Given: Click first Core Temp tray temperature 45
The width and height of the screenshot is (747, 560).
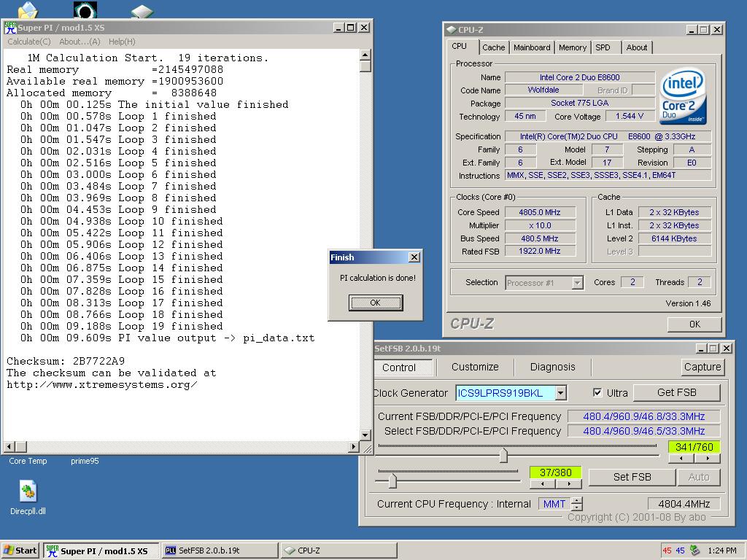Looking at the screenshot, I should point(667,551).
